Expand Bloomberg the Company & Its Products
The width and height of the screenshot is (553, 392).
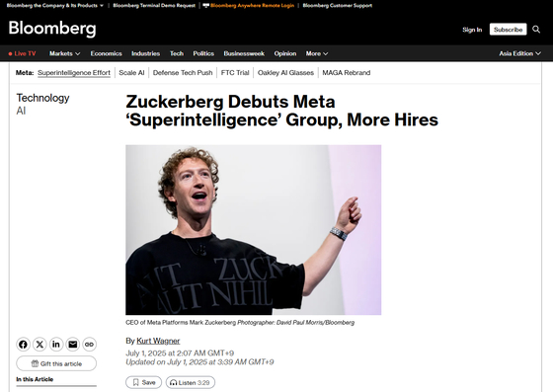tap(55, 5)
